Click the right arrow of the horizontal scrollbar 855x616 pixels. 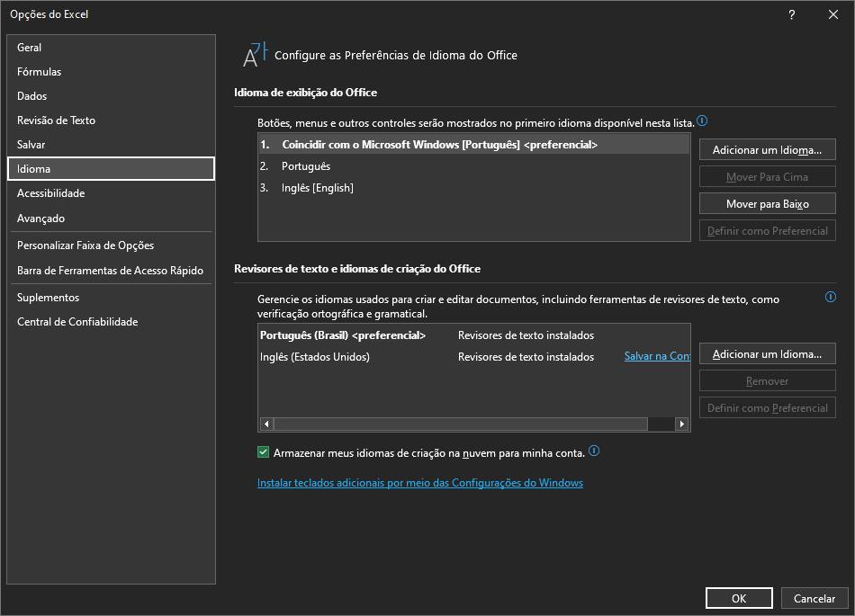coord(681,424)
